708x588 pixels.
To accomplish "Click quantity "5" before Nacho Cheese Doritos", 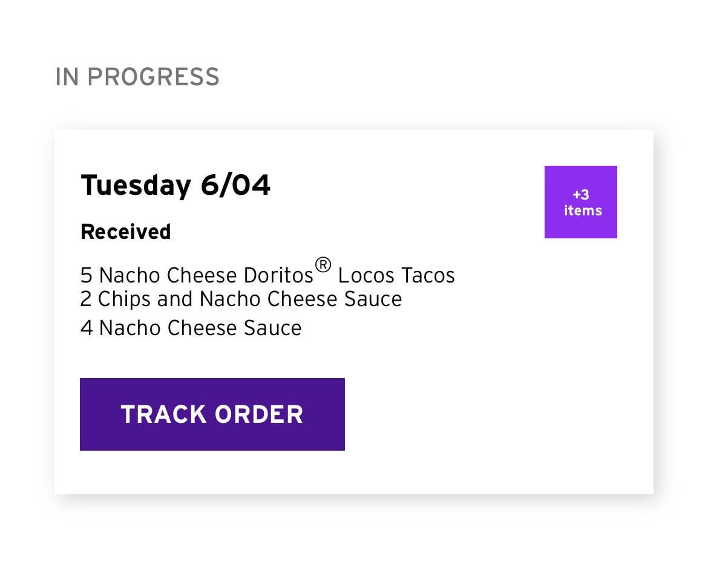I will [87, 275].
